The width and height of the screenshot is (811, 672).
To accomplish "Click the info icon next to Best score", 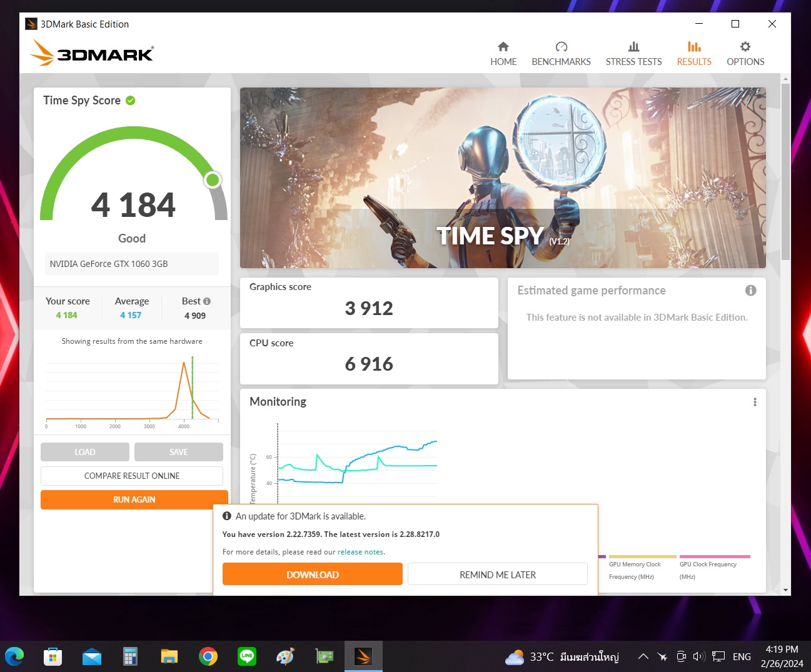I will pos(207,301).
